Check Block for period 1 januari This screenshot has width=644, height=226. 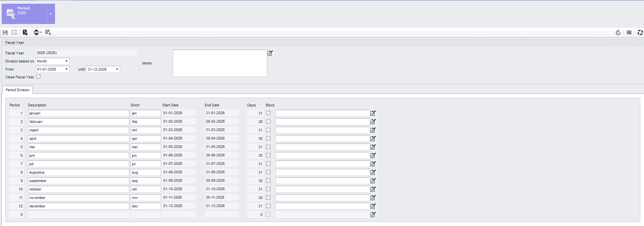pos(269,113)
